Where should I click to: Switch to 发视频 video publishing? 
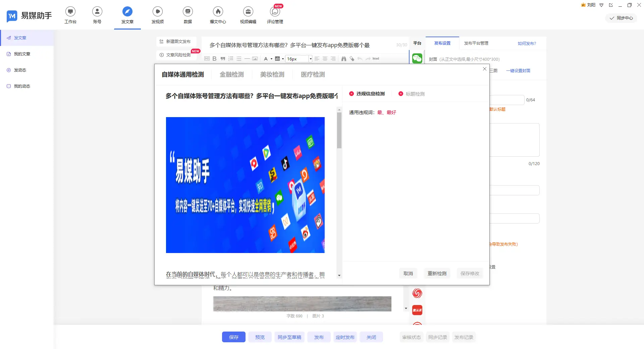pos(158,15)
